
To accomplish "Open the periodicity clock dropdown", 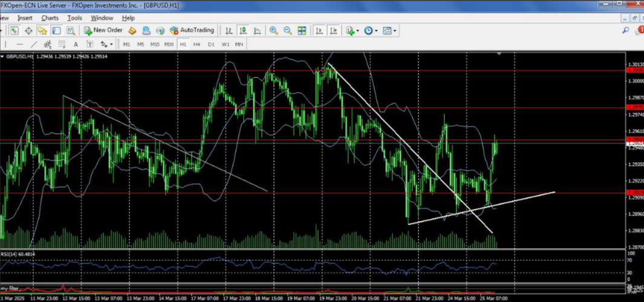I will 371,30.
